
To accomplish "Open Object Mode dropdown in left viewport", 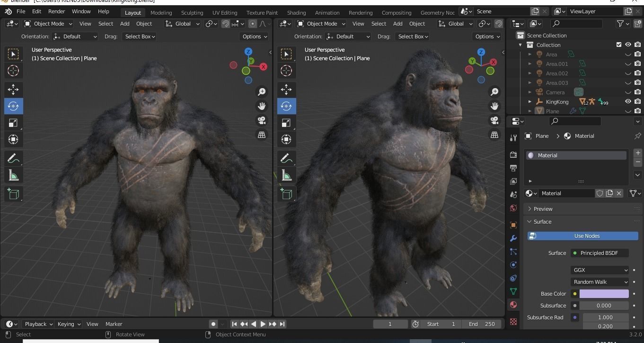I will pos(48,24).
